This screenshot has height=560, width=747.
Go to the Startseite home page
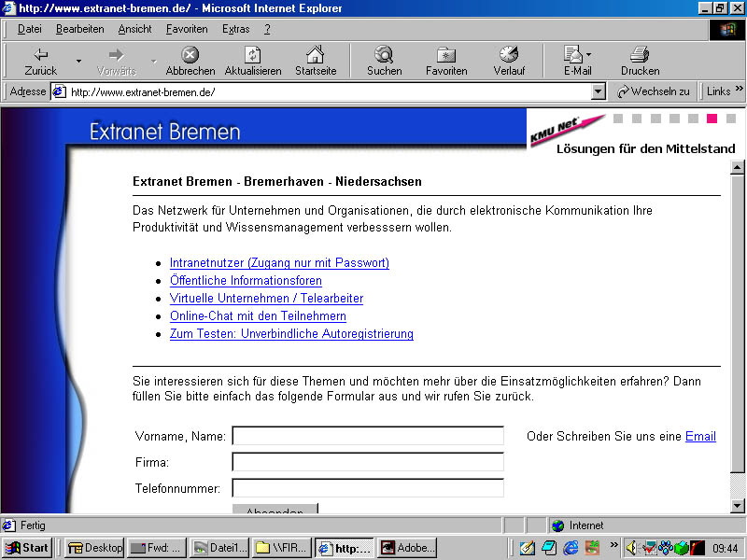(316, 61)
